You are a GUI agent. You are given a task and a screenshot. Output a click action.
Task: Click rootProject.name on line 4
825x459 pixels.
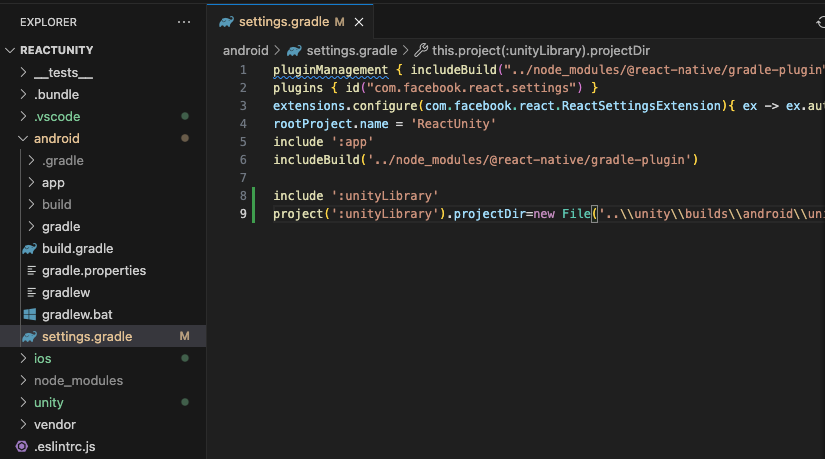(330, 124)
